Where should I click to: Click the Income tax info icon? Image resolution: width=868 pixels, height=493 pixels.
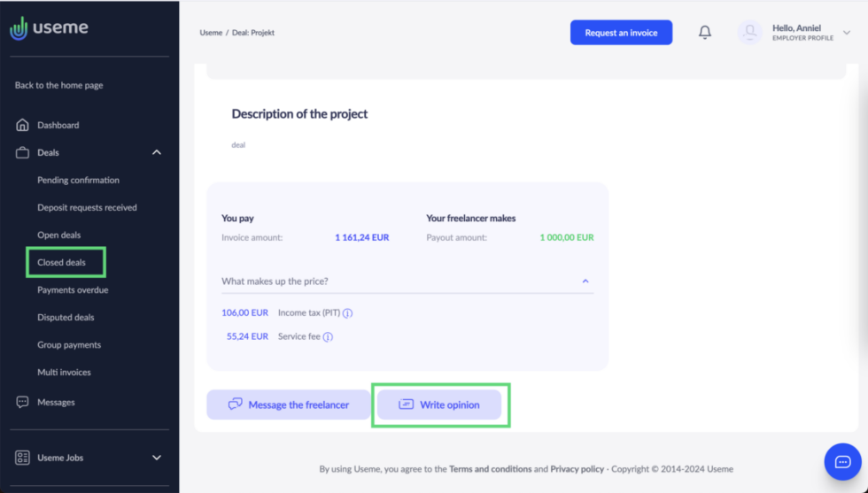(x=348, y=313)
